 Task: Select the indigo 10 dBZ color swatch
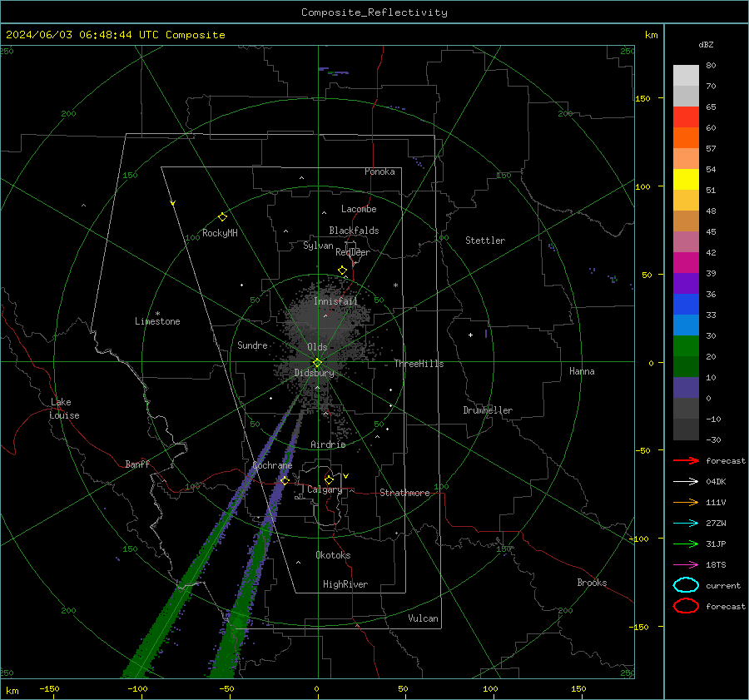point(686,387)
